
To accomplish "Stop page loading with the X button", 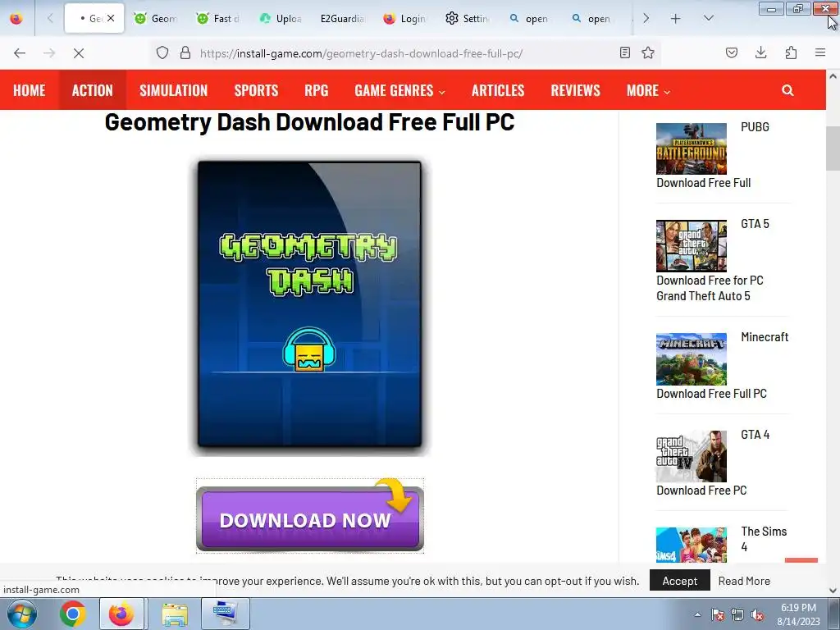I will (78, 53).
